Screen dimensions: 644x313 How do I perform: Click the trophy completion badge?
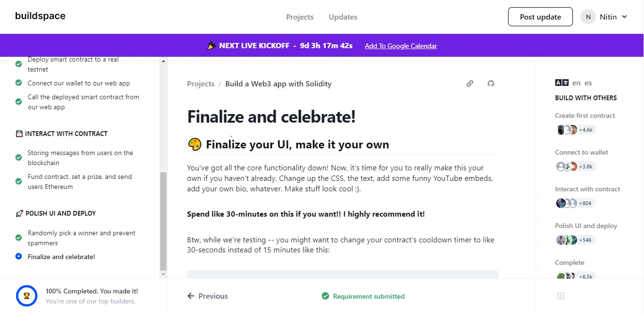pos(27,296)
